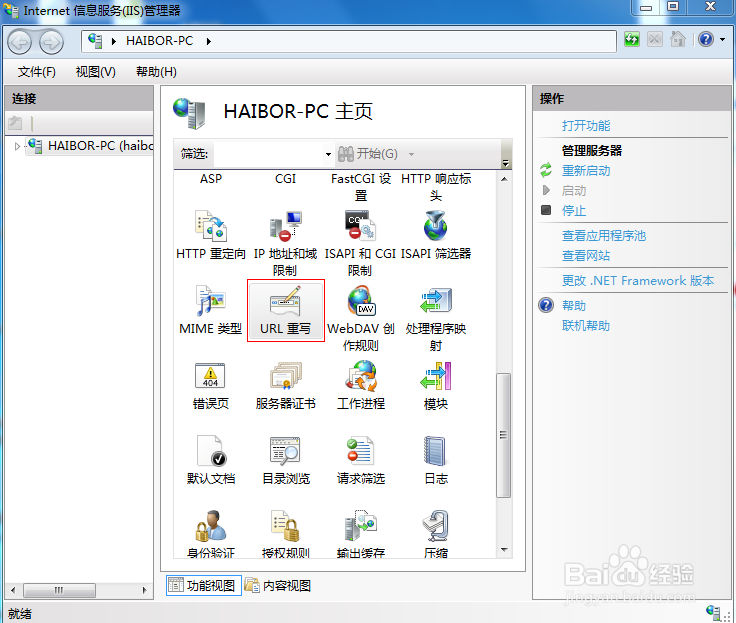
Task: Open the ISAPI 和 CGI 限制 feature icon
Action: 360,226
